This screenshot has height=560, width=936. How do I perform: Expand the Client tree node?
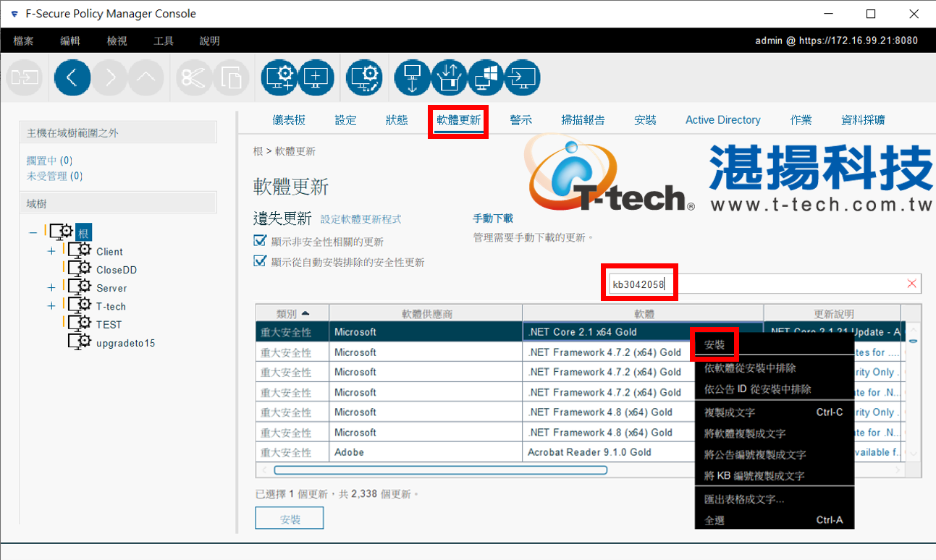tap(51, 251)
